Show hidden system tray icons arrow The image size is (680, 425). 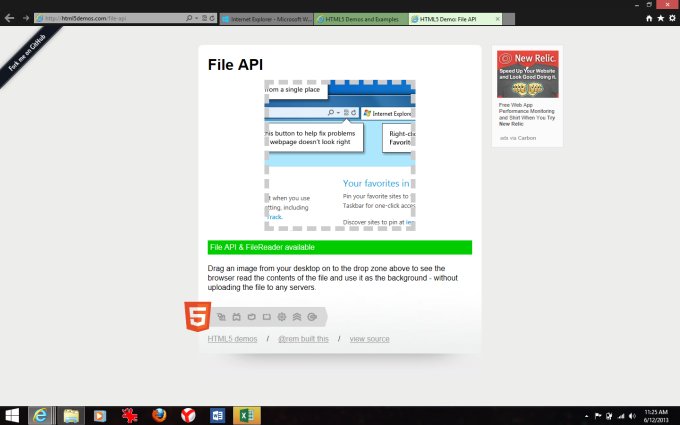tap(586, 416)
